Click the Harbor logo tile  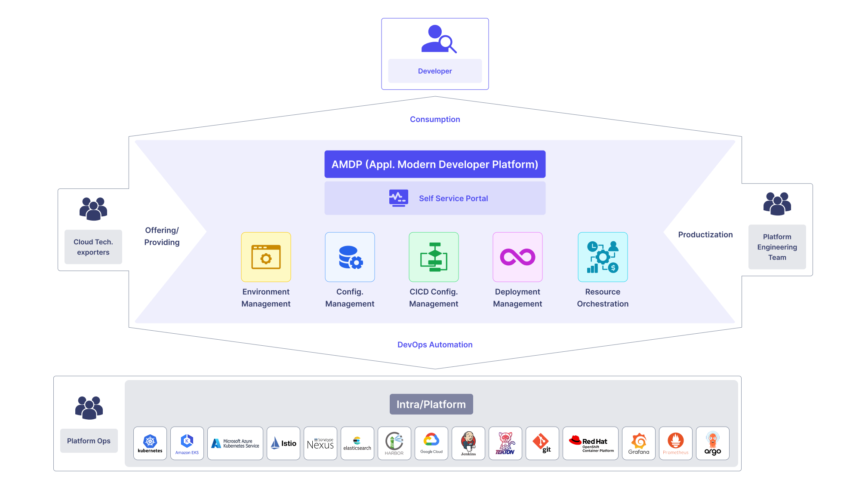click(394, 443)
